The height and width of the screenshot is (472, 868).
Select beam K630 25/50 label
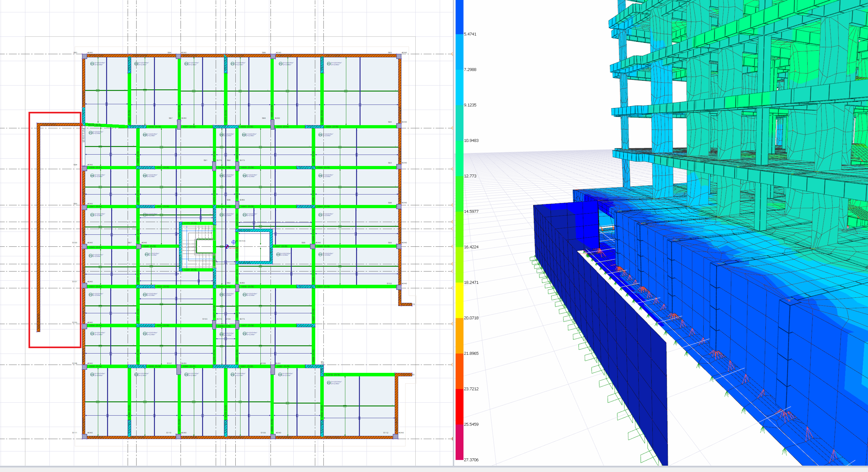coord(155,127)
